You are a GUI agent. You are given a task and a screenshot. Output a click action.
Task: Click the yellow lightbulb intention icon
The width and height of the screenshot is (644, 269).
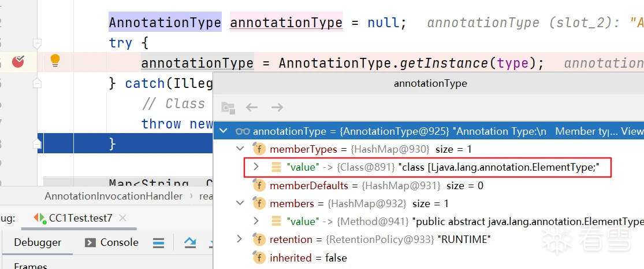(x=55, y=60)
